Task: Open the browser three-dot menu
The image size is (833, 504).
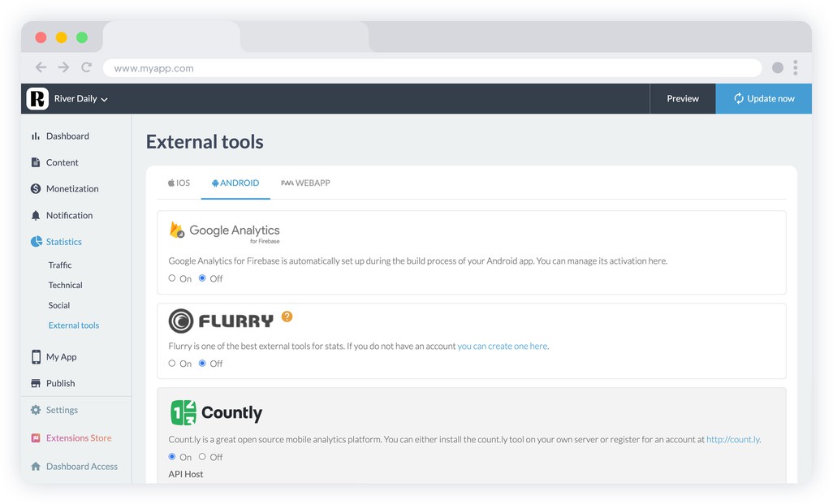Action: (x=796, y=67)
